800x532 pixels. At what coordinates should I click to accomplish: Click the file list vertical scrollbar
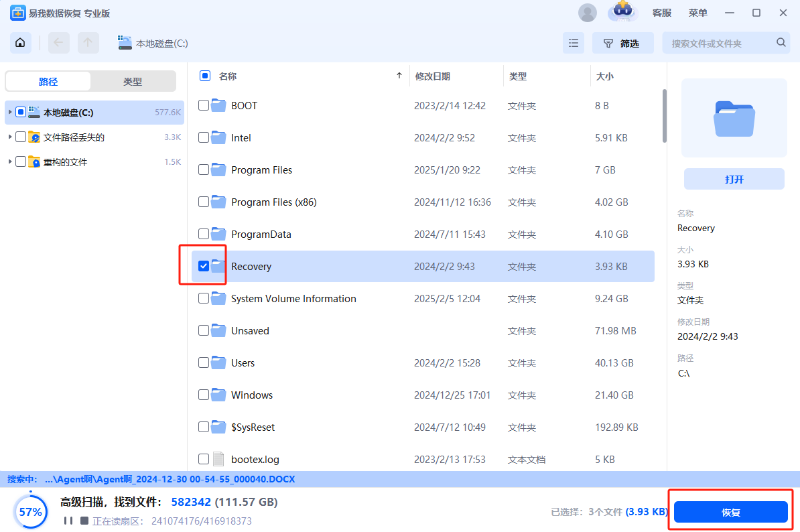pyautogui.click(x=664, y=117)
